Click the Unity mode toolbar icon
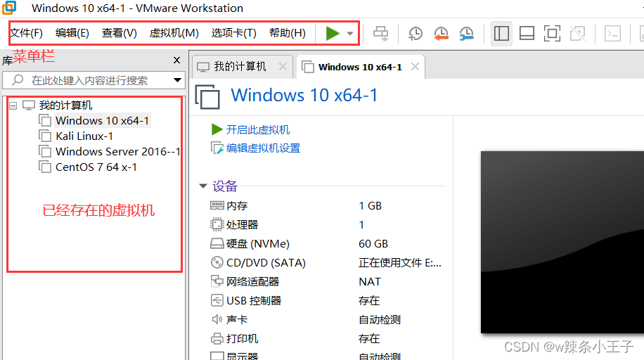 coord(577,33)
